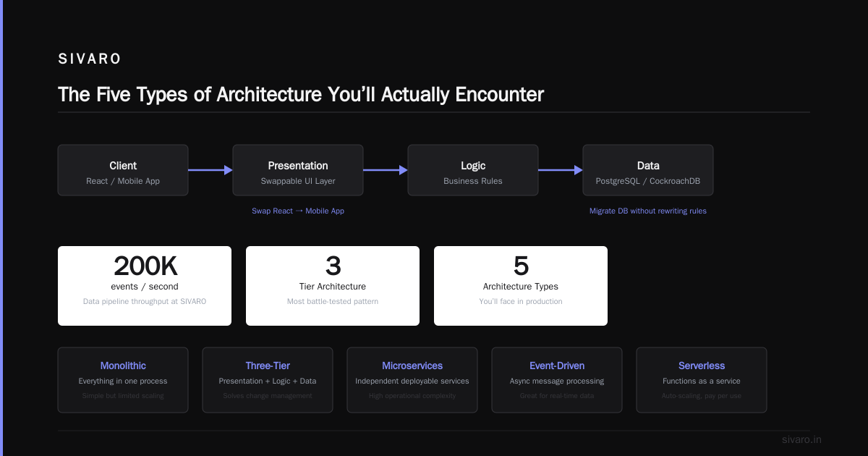Select 'Async message processing' description
The width and height of the screenshot is (868, 456).
tap(557, 381)
